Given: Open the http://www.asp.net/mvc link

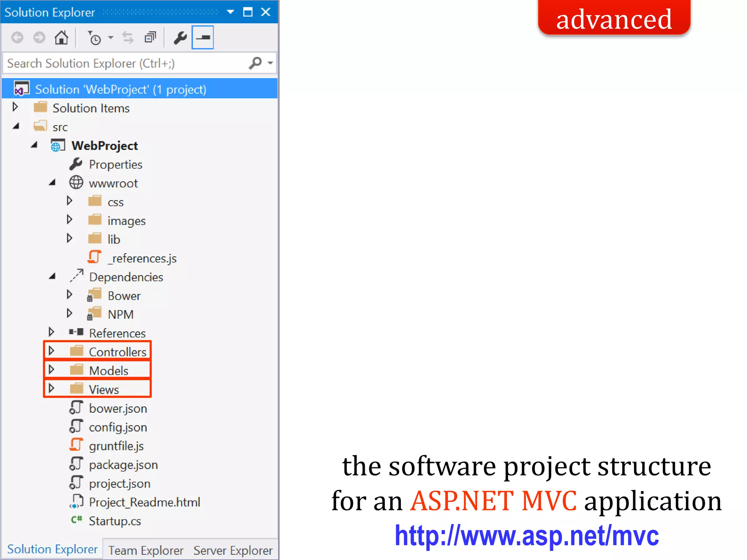Looking at the screenshot, I should pos(527,535).
